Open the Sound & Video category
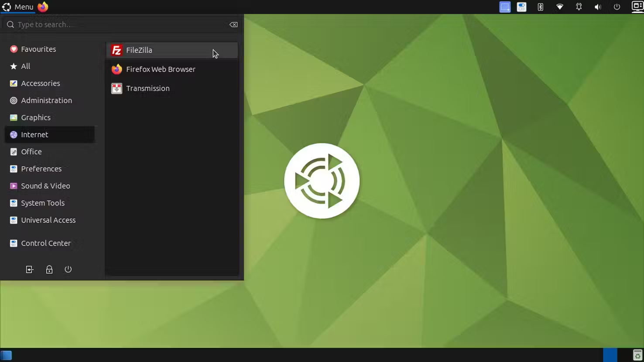 point(45,186)
